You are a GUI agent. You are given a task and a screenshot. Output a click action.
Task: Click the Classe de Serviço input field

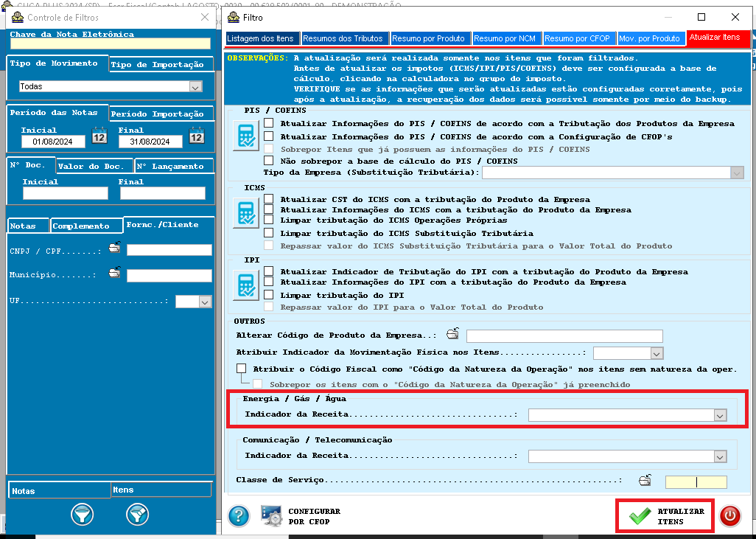(696, 481)
